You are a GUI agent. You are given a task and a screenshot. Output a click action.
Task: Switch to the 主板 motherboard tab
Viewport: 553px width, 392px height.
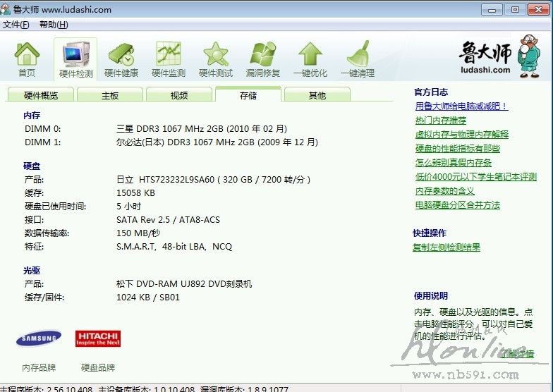click(110, 95)
